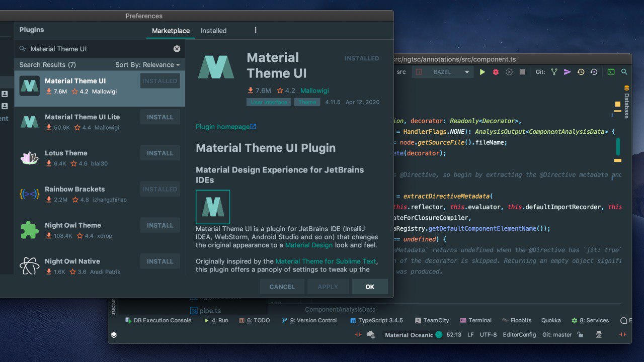Click the Night Owl Native atom icon
644x362 pixels.
pyautogui.click(x=29, y=265)
